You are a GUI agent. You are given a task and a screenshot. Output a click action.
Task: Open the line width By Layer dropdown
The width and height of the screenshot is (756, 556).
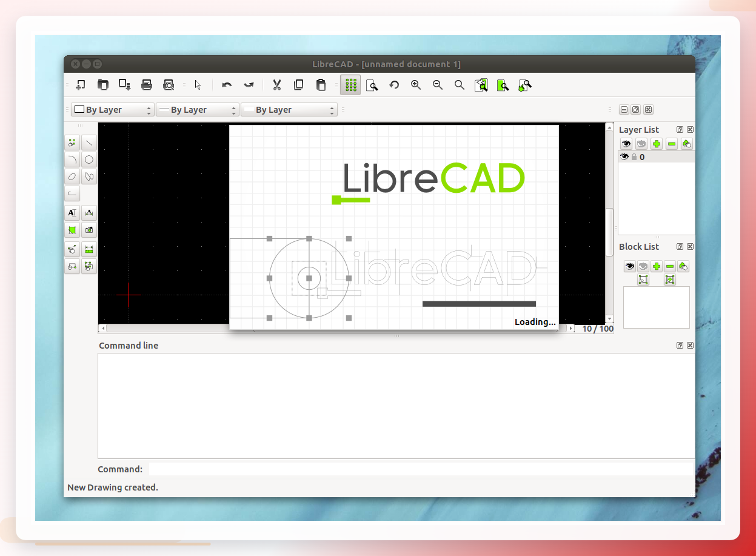pyautogui.click(x=198, y=110)
